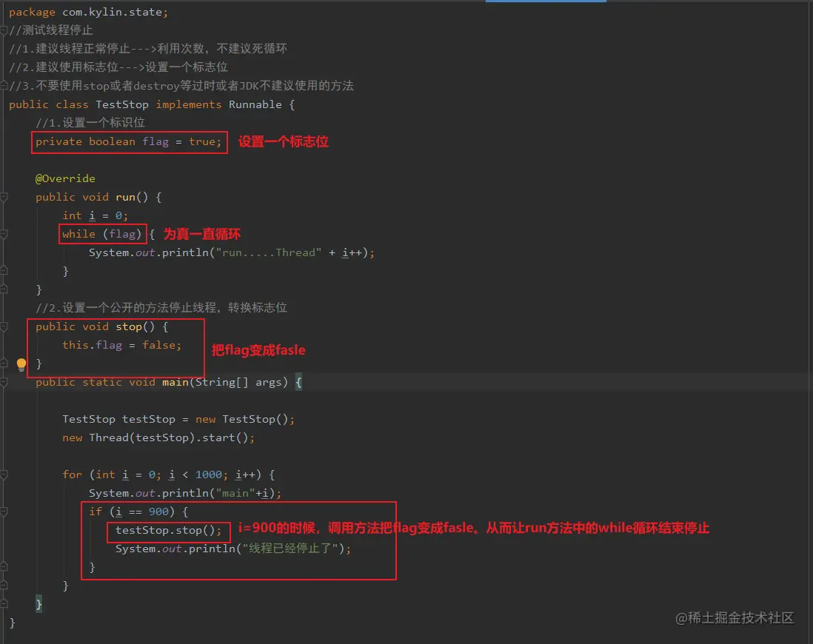Click the new TestStop() expression
813x644 pixels.
pyautogui.click(x=242, y=419)
